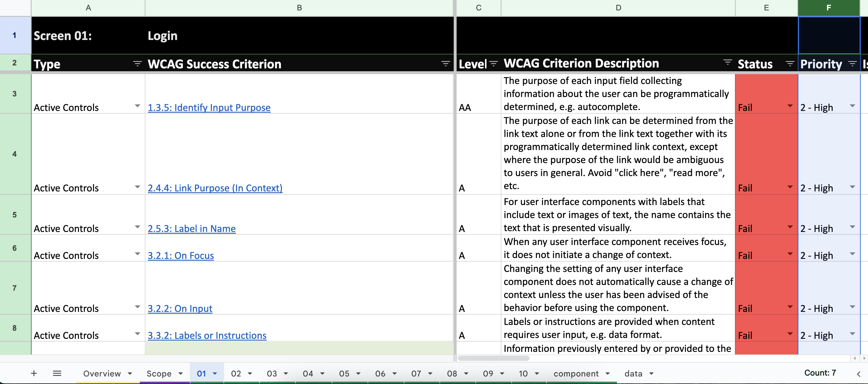This screenshot has height=384, width=868.
Task: Open the 3.2.2: On Input link
Action: (x=180, y=308)
